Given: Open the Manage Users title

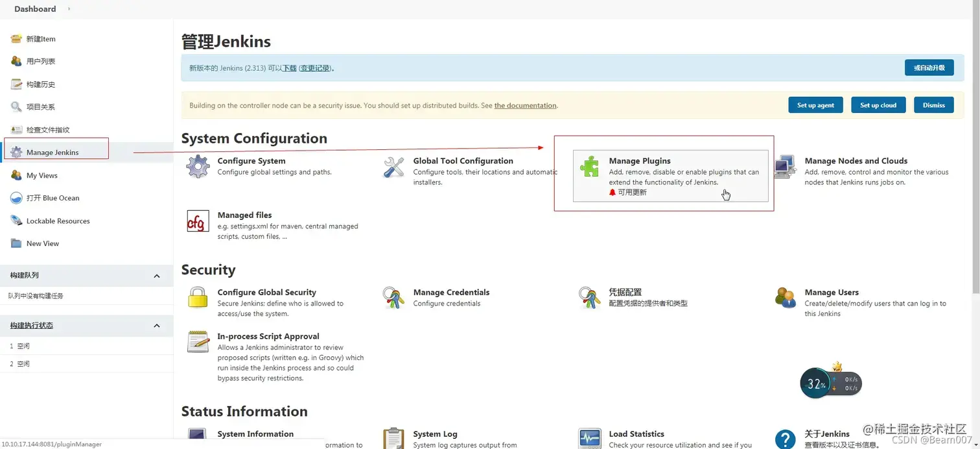Looking at the screenshot, I should [x=832, y=293].
